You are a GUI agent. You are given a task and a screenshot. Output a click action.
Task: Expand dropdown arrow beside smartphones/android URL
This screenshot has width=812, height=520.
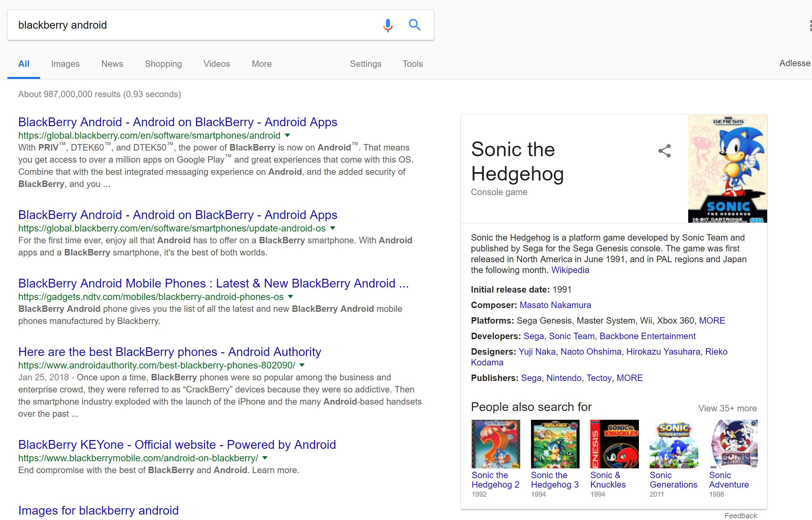pos(287,135)
